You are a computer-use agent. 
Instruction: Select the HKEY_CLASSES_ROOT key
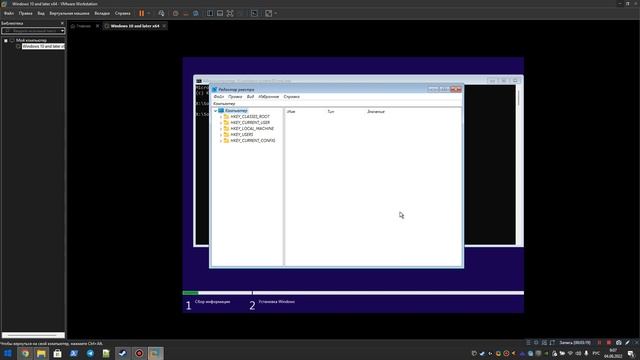click(x=250, y=117)
